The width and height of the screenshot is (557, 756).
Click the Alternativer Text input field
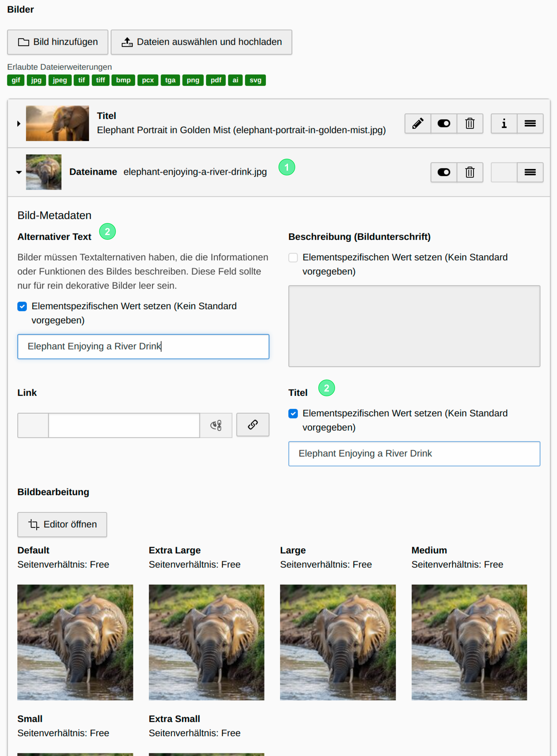tap(143, 346)
